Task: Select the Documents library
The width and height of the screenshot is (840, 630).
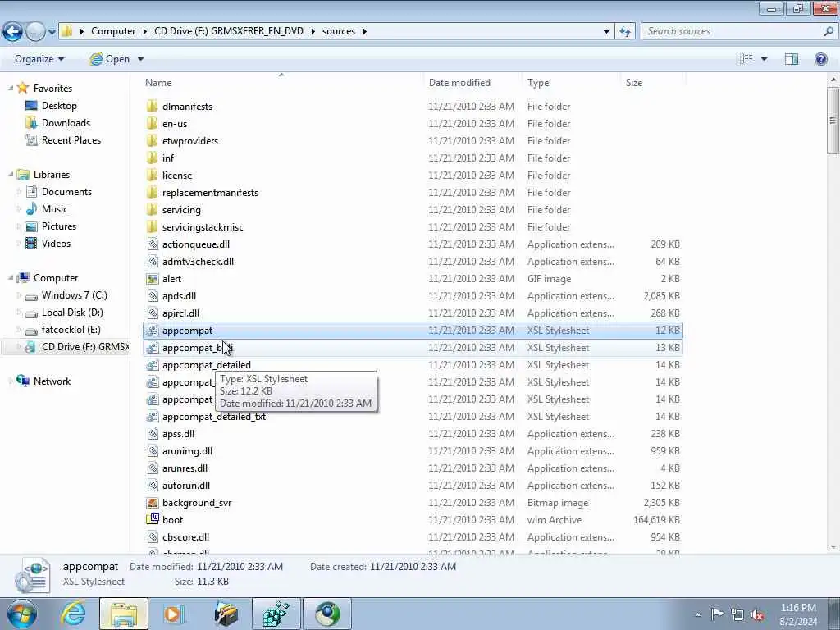Action: (x=66, y=192)
